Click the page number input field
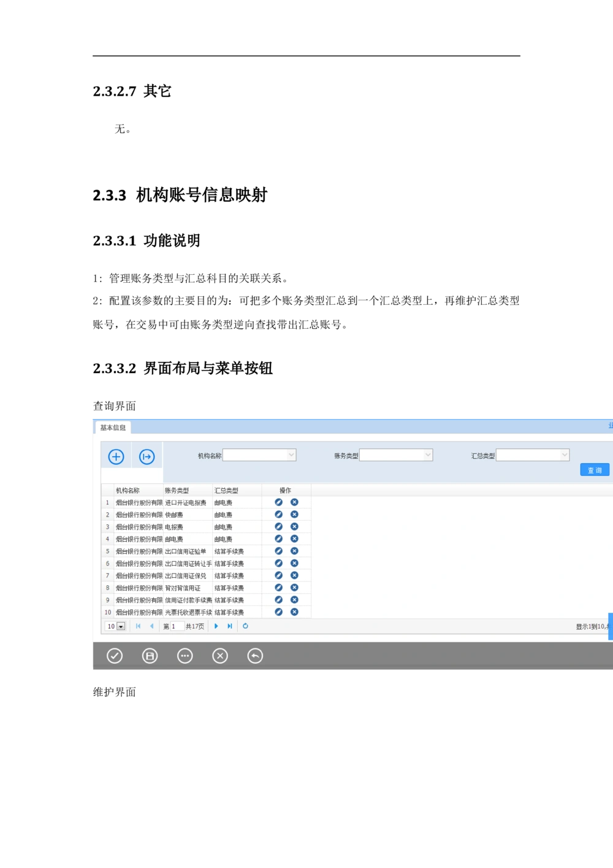Viewport: 613px width, 868px height. [177, 626]
